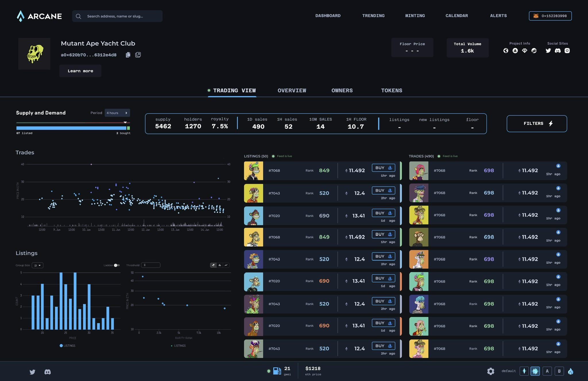Viewport: 588px width, 381px height.
Task: Open project Instagram under Social Sites
Action: click(567, 50)
